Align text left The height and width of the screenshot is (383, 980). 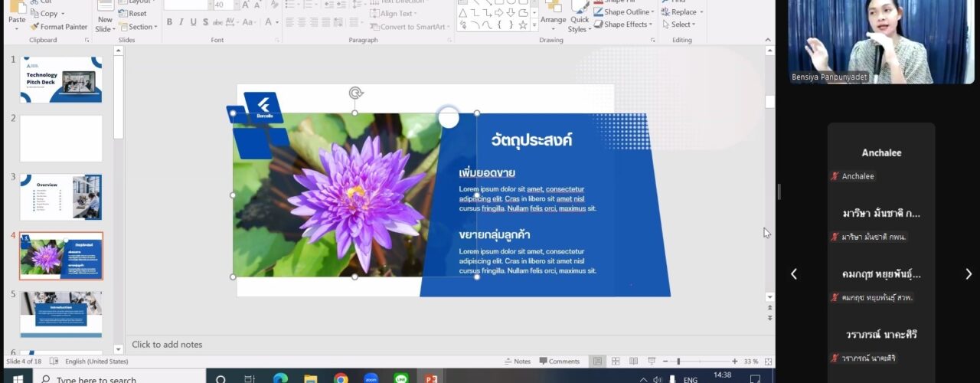click(290, 22)
